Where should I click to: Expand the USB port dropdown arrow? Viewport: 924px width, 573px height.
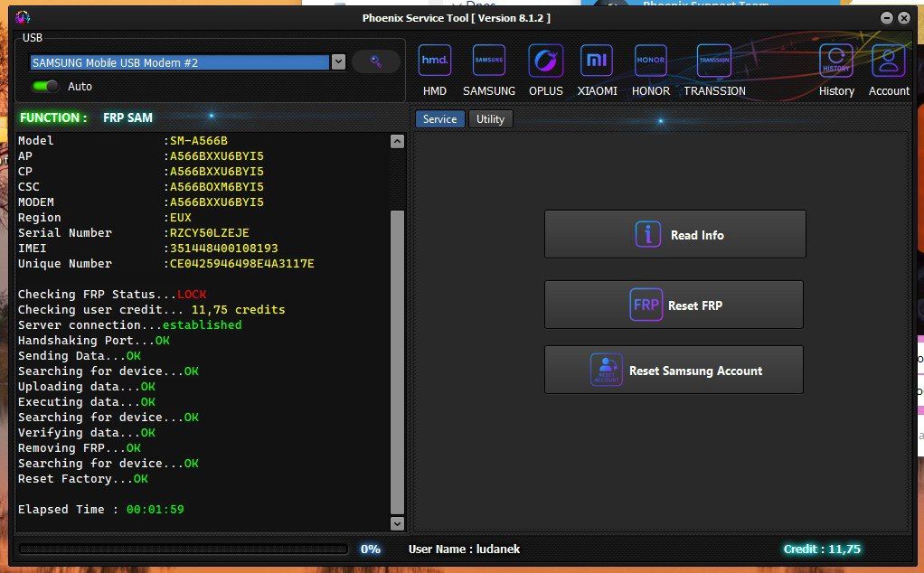(x=338, y=62)
